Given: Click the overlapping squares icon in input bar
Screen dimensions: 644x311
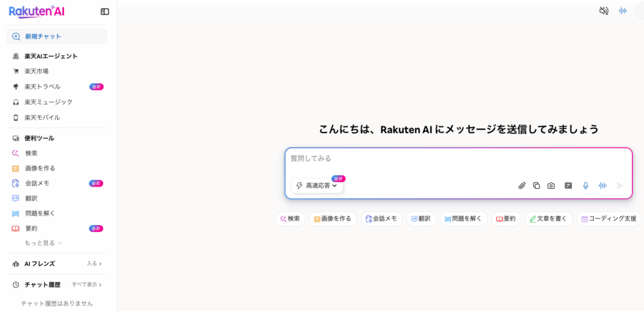Looking at the screenshot, I should pyautogui.click(x=536, y=185).
